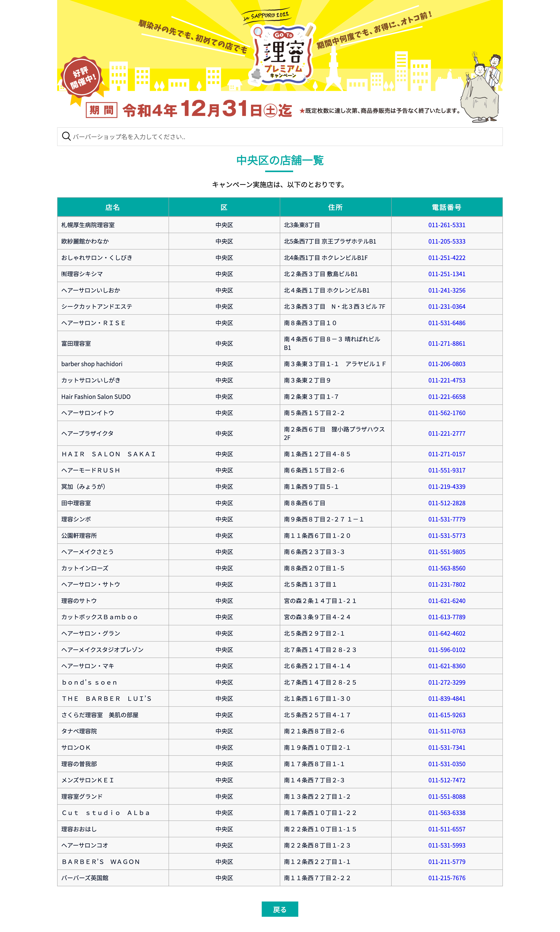The height and width of the screenshot is (932, 560).
Task: Call 札幌厚生病院理容室 at 011-261-5331
Action: click(446, 225)
